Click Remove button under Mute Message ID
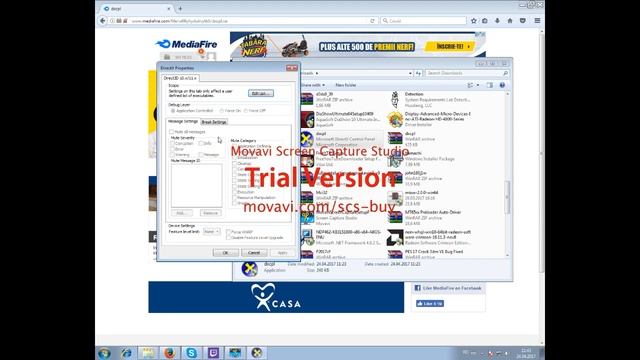Screen dimensions: 640x360 pyautogui.click(x=211, y=213)
